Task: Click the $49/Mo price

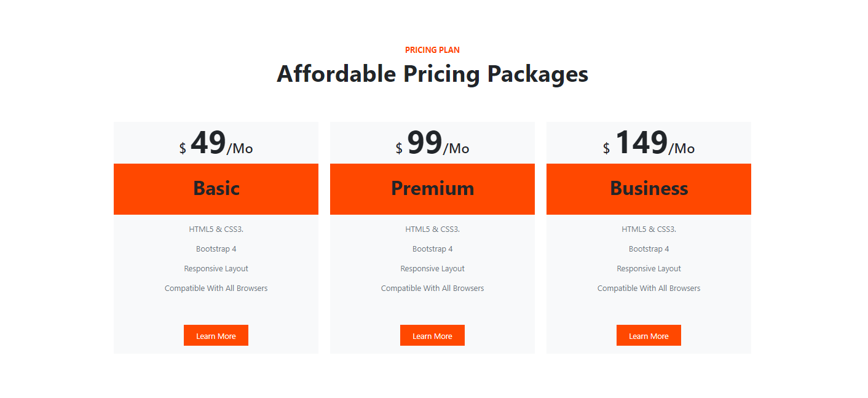Action: click(216, 143)
